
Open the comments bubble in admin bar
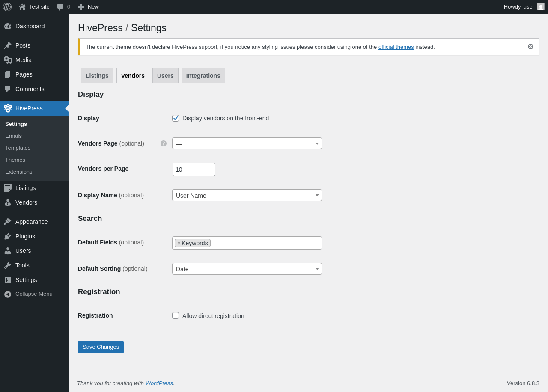click(63, 7)
